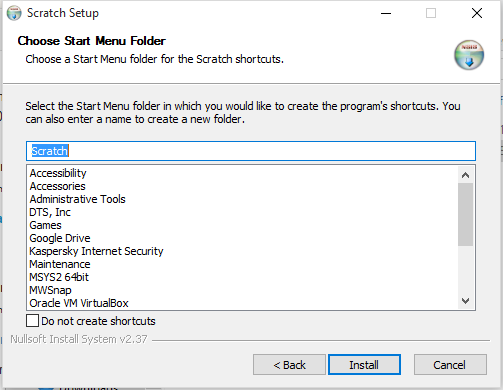Select the DTS, Inc folder
The width and height of the screenshot is (503, 390).
point(50,212)
